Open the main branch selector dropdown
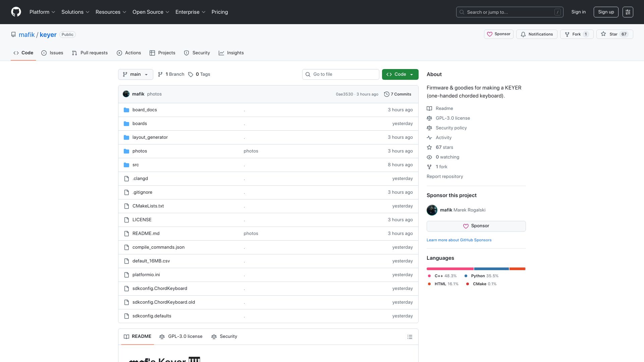The image size is (644, 362). (x=136, y=74)
